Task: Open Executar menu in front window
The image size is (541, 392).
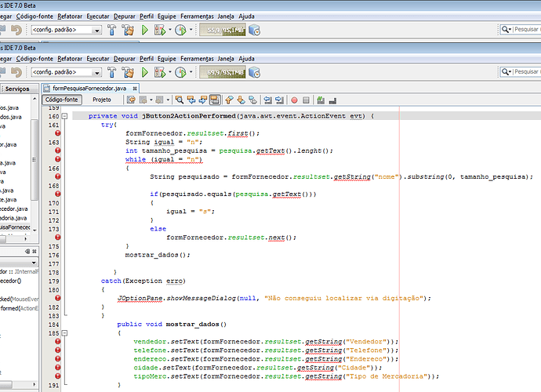Action: pyautogui.click(x=98, y=59)
